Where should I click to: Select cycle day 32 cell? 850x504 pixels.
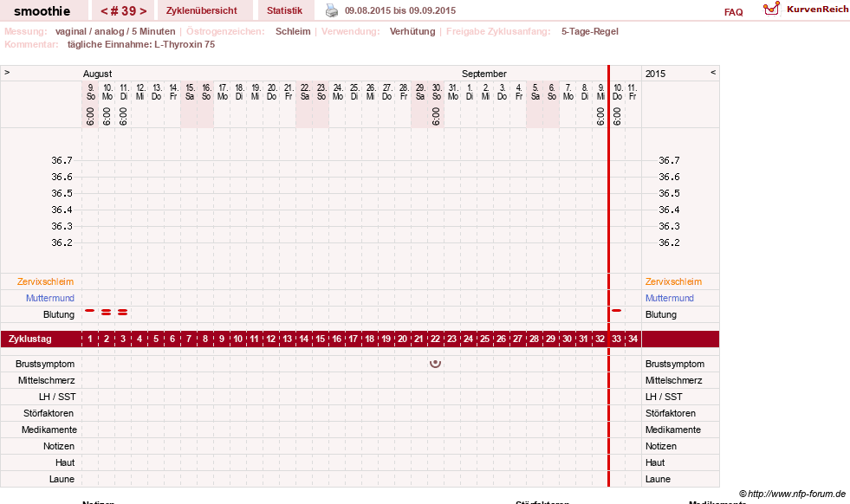point(600,339)
